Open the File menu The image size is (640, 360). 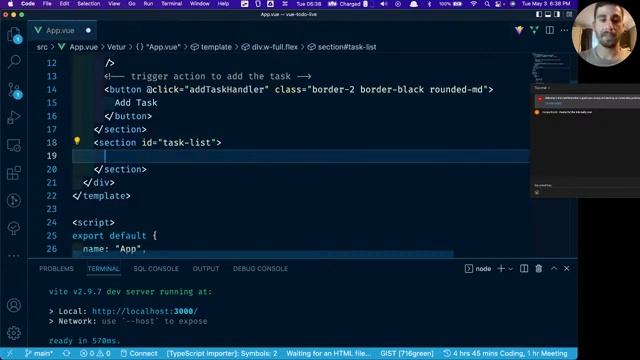[47, 4]
